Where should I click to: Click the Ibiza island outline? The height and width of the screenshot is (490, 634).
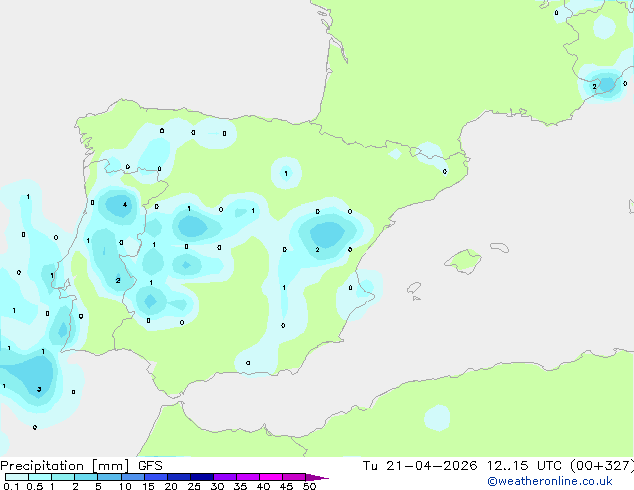(x=414, y=288)
